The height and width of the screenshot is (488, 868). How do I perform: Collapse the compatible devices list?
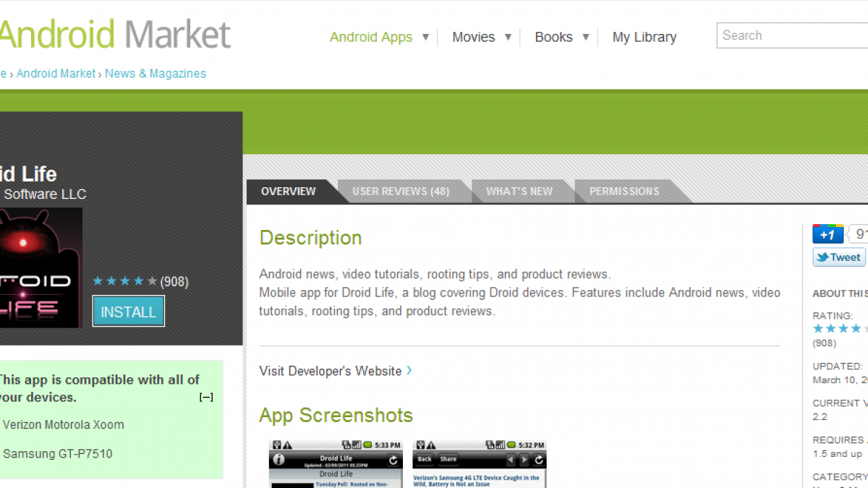point(206,397)
